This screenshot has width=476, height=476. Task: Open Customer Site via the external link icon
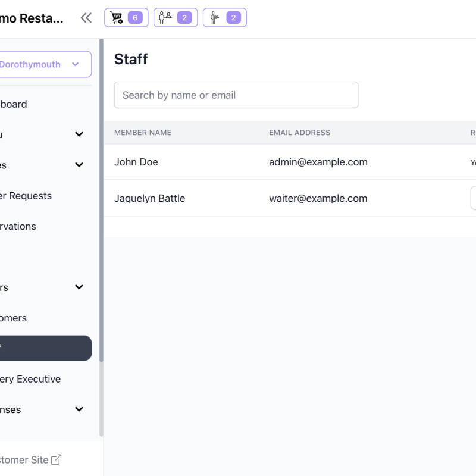(56, 459)
